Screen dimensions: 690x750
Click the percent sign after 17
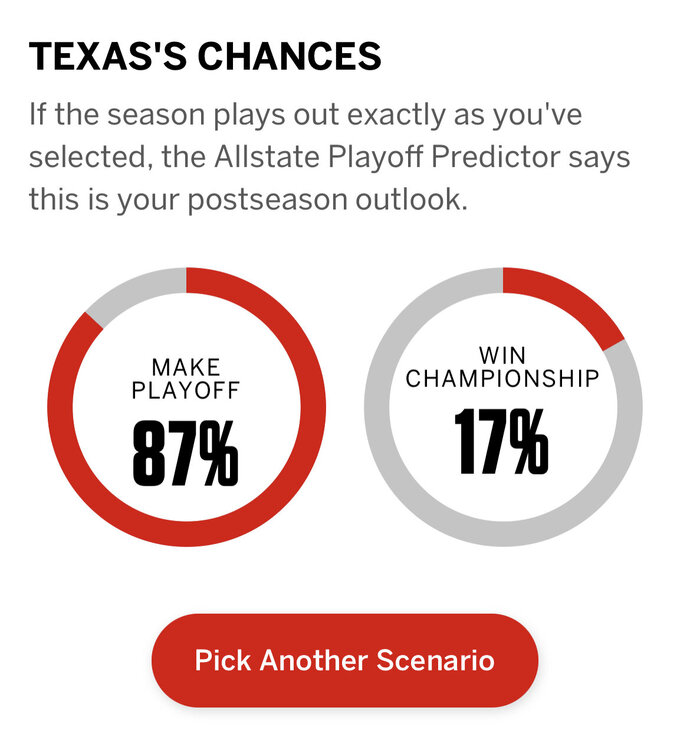(x=525, y=441)
